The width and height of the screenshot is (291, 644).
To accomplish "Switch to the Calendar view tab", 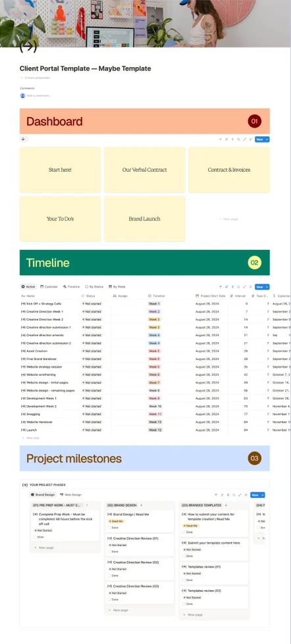I will tap(49, 287).
